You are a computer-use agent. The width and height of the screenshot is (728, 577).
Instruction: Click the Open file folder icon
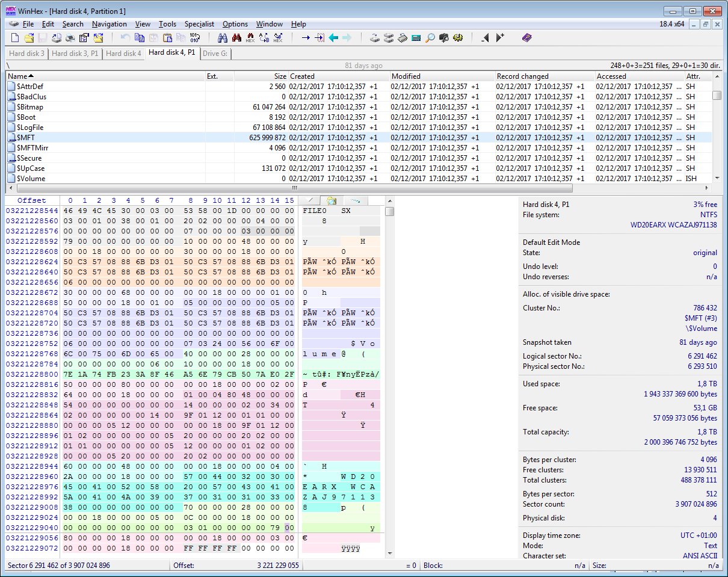pos(29,38)
